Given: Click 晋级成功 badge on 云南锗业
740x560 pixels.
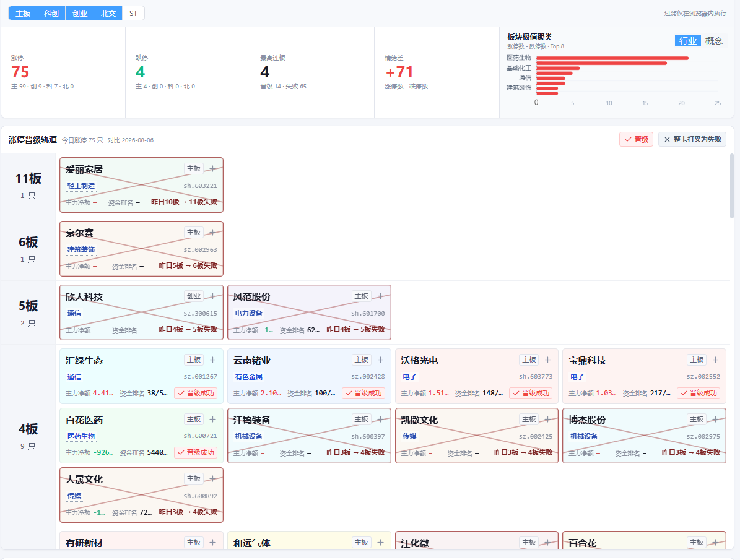Looking at the screenshot, I should tap(363, 393).
